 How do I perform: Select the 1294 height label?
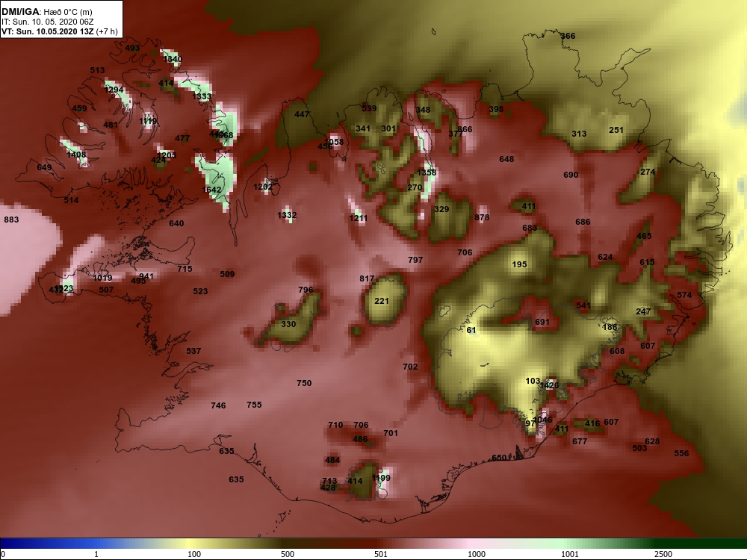coord(114,90)
